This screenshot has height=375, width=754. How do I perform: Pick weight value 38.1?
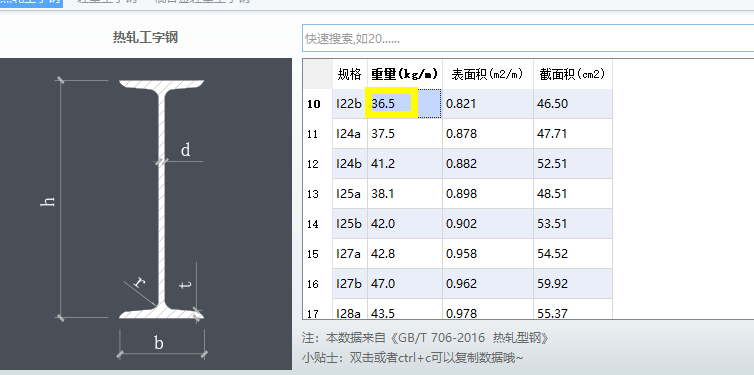pos(405,194)
